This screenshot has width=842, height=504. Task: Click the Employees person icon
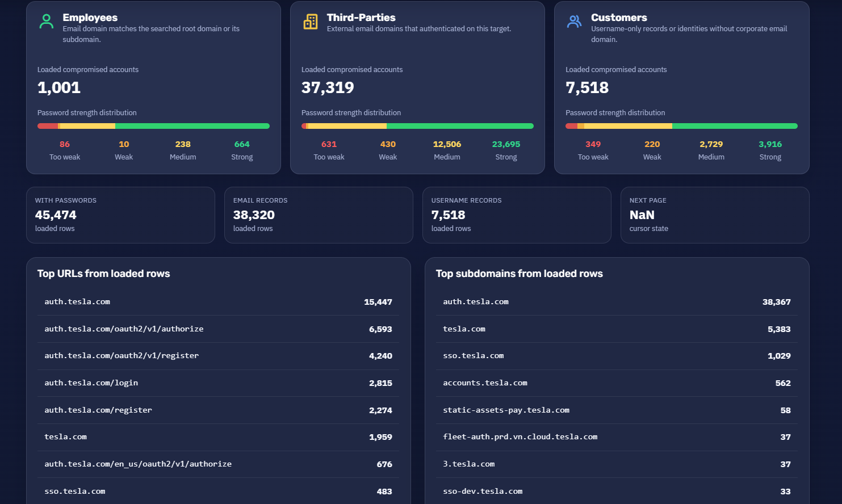(x=47, y=22)
